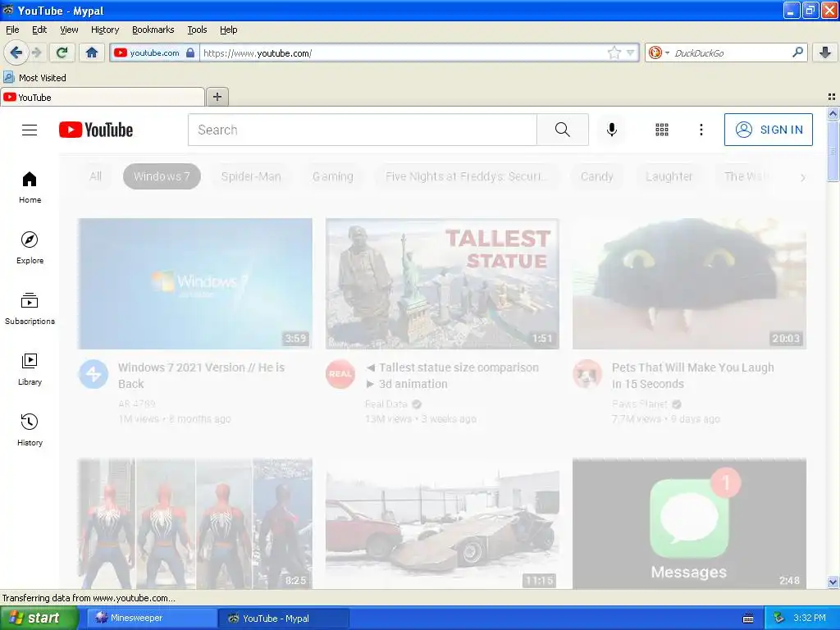Screen dimensions: 840x630
Task: Open the URL history dropdown arrow
Action: tap(631, 52)
